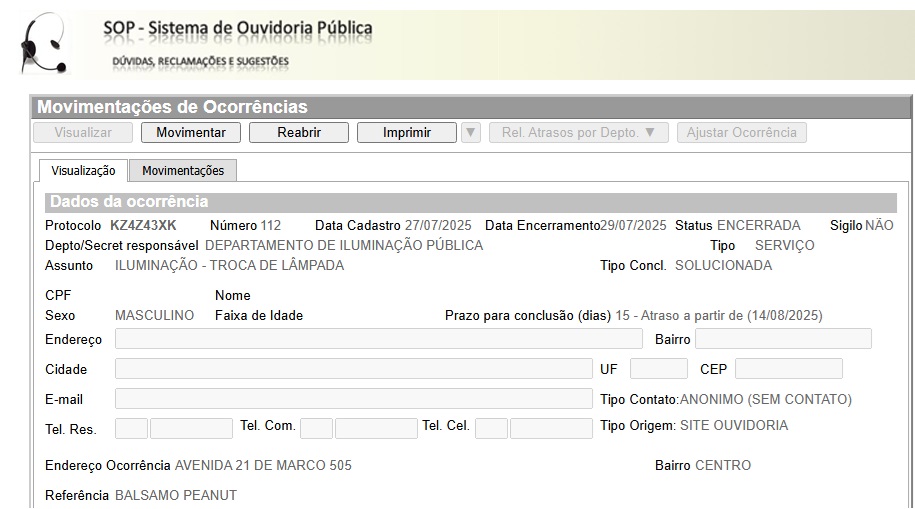915x509 pixels.
Task: Click the Bairro text field
Action: (783, 339)
